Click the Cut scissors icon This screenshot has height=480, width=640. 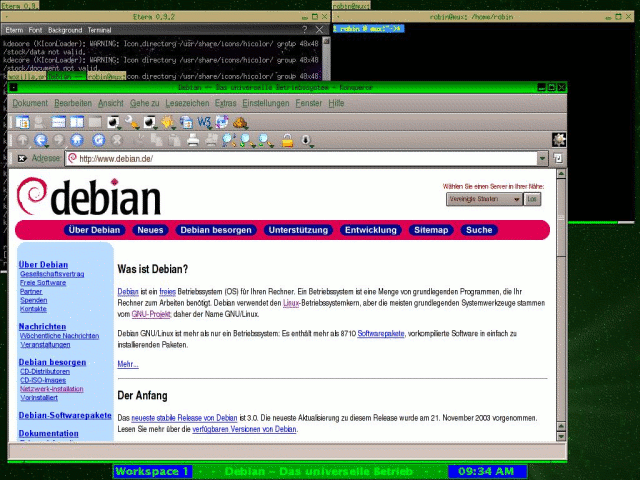tap(139, 140)
